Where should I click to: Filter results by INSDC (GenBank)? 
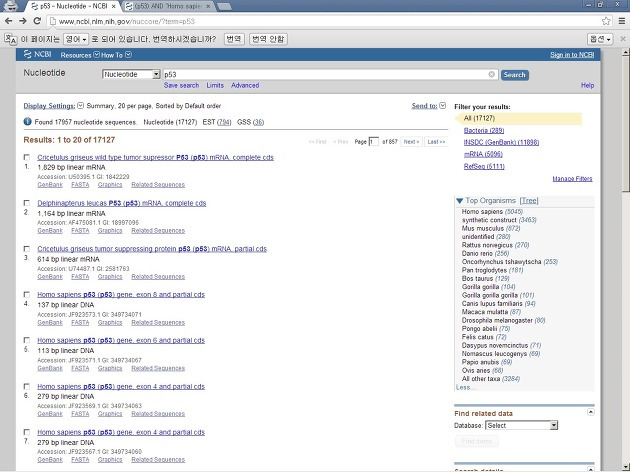[501, 142]
